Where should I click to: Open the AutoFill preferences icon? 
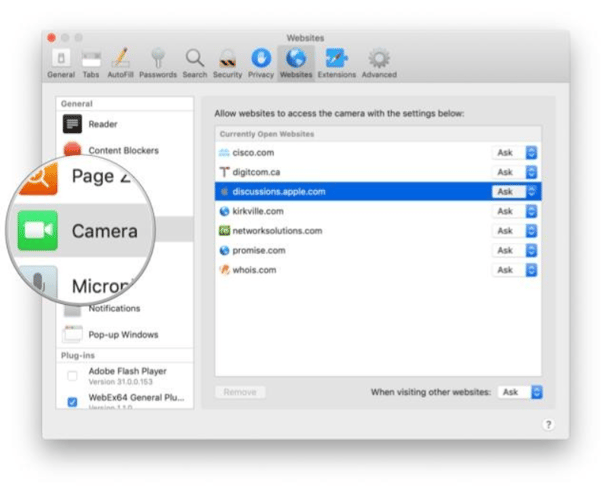(121, 61)
